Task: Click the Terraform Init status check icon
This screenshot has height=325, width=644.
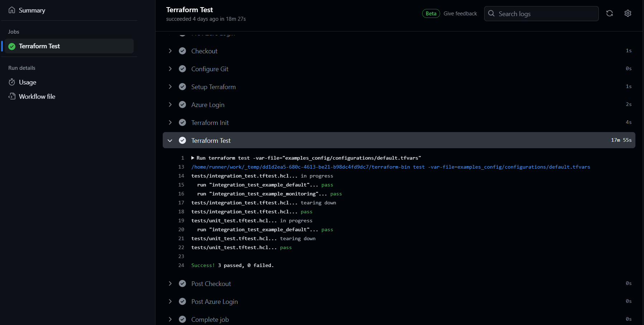Action: coord(182,122)
